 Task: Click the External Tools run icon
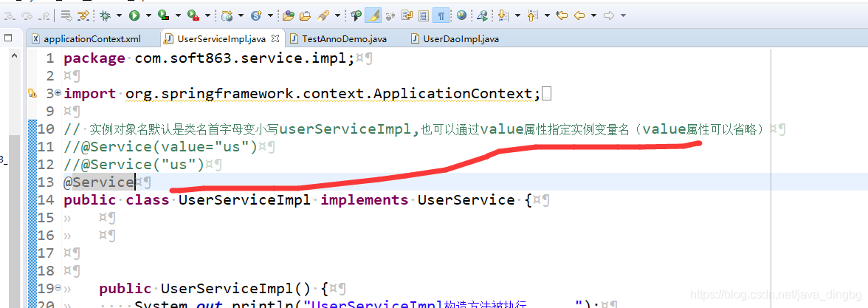point(193,16)
